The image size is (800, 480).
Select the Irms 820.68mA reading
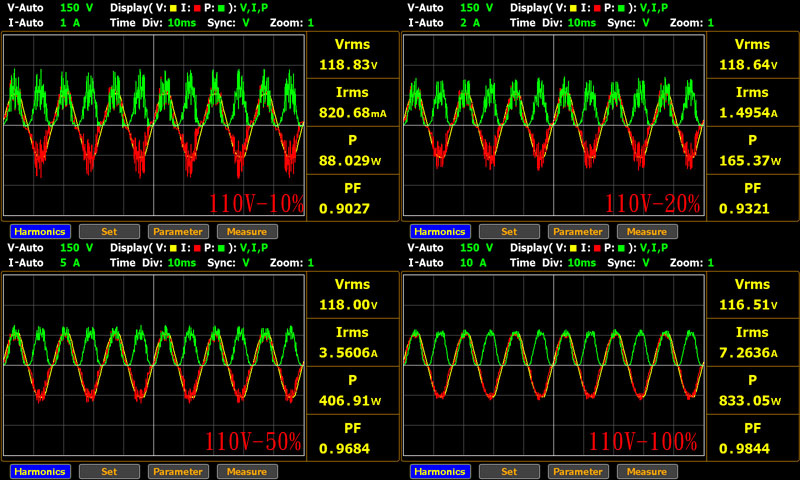point(353,103)
